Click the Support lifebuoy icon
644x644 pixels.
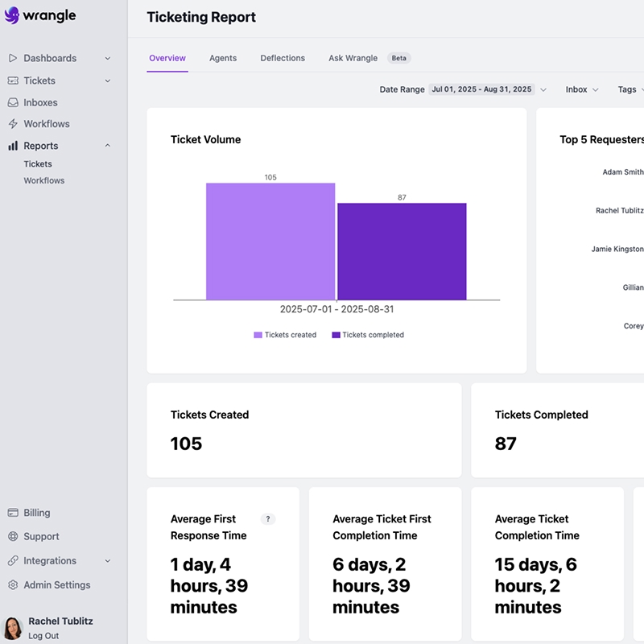[x=13, y=537]
